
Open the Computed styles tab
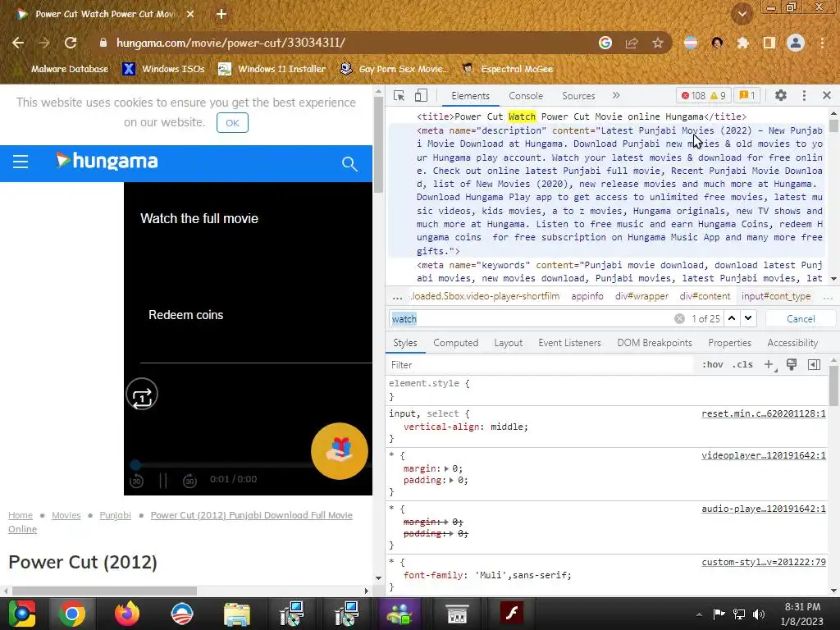455,343
